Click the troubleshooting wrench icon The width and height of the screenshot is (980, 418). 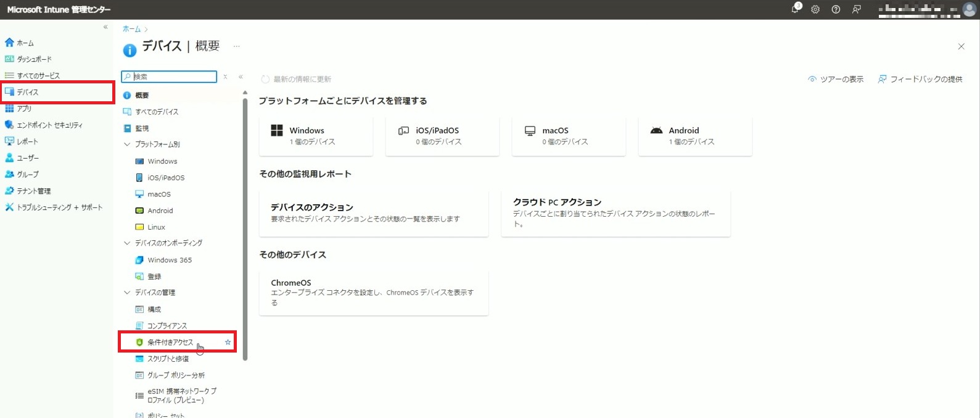pyautogui.click(x=9, y=207)
